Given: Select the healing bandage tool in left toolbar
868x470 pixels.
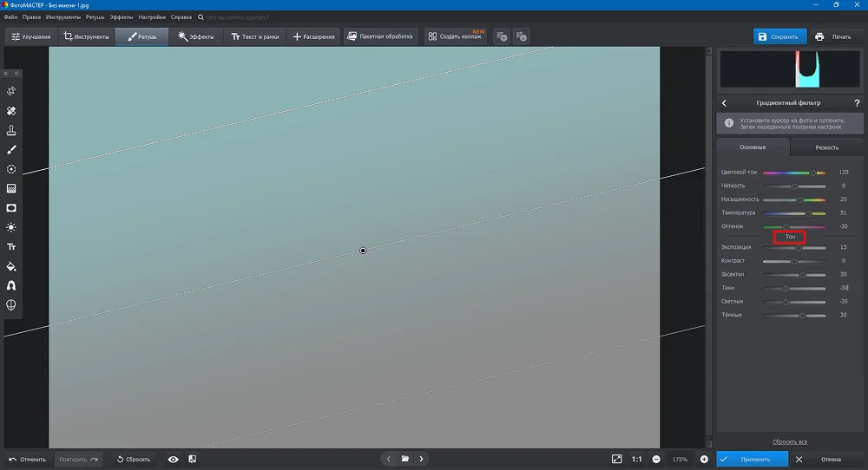Looking at the screenshot, I should click(11, 111).
